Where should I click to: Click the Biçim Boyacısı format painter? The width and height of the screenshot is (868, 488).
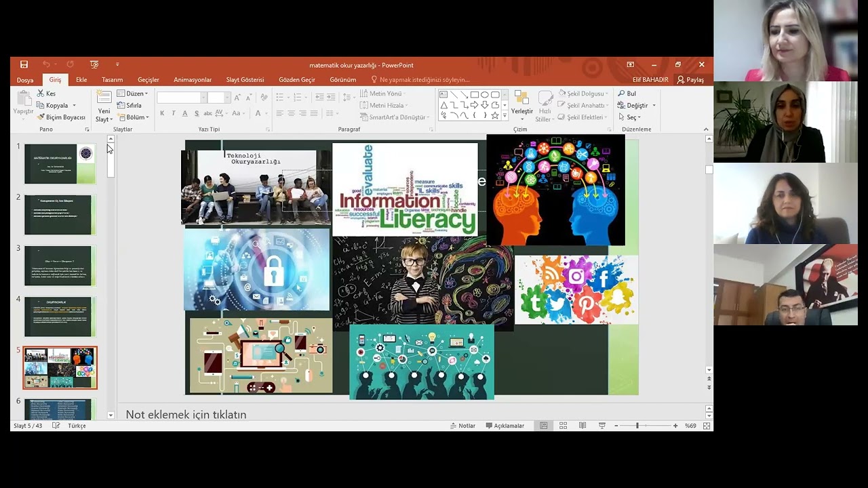tap(61, 117)
